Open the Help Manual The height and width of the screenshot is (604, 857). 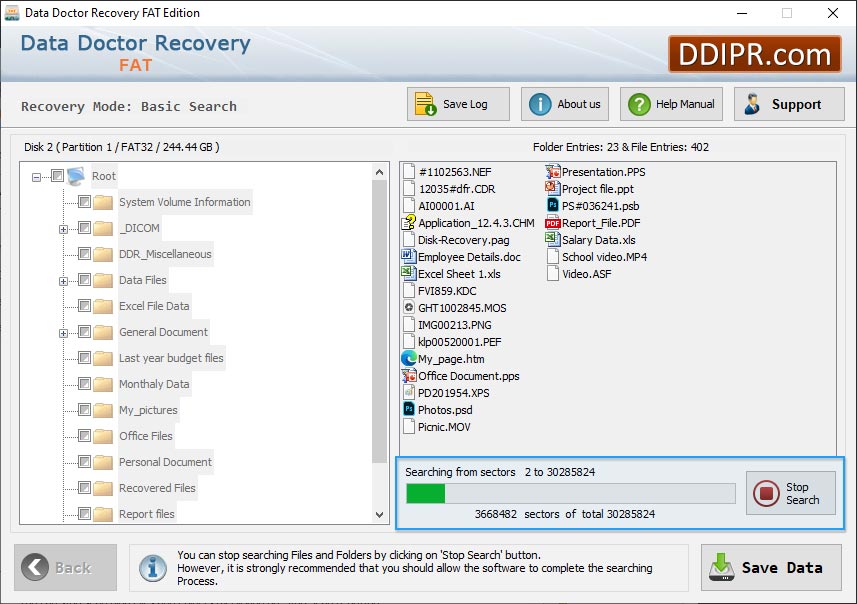[x=671, y=104]
